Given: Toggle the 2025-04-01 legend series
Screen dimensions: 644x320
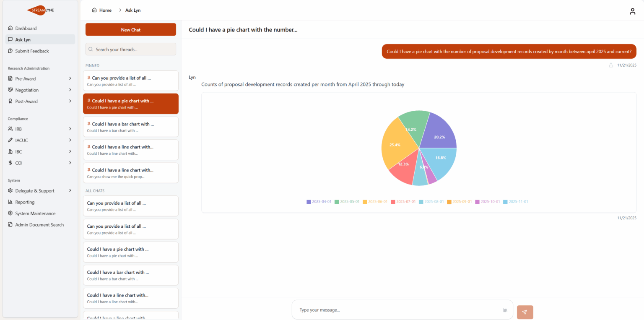Looking at the screenshot, I should coord(319,202).
